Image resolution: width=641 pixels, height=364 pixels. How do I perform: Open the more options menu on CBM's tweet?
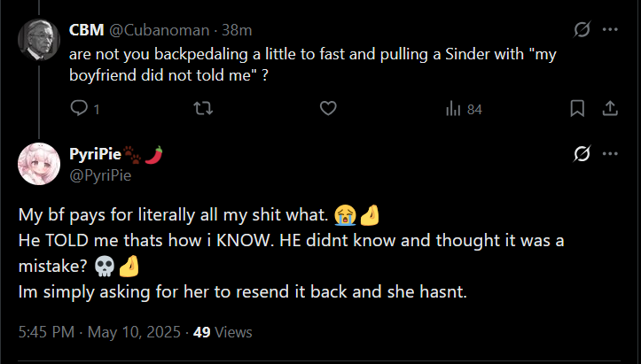coord(610,30)
